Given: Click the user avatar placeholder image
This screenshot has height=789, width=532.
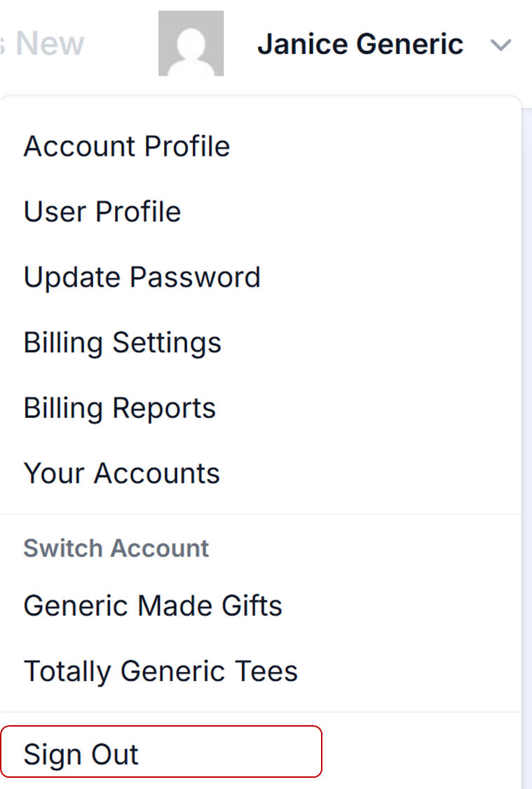Looking at the screenshot, I should 191,43.
